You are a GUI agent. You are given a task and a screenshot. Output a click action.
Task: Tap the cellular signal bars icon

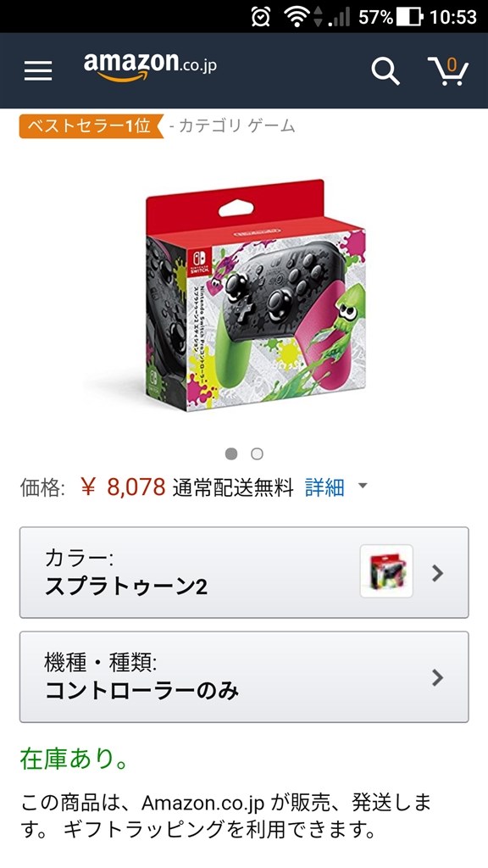coord(340,17)
